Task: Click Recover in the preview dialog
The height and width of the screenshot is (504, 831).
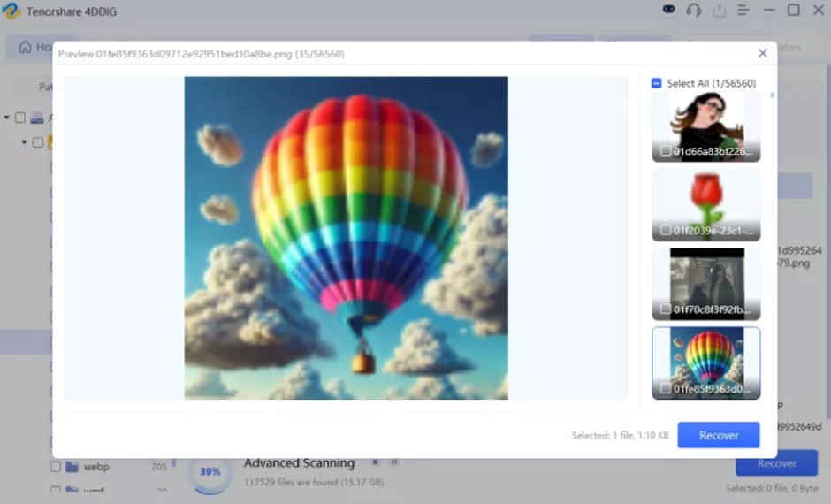Action: pyautogui.click(x=719, y=435)
